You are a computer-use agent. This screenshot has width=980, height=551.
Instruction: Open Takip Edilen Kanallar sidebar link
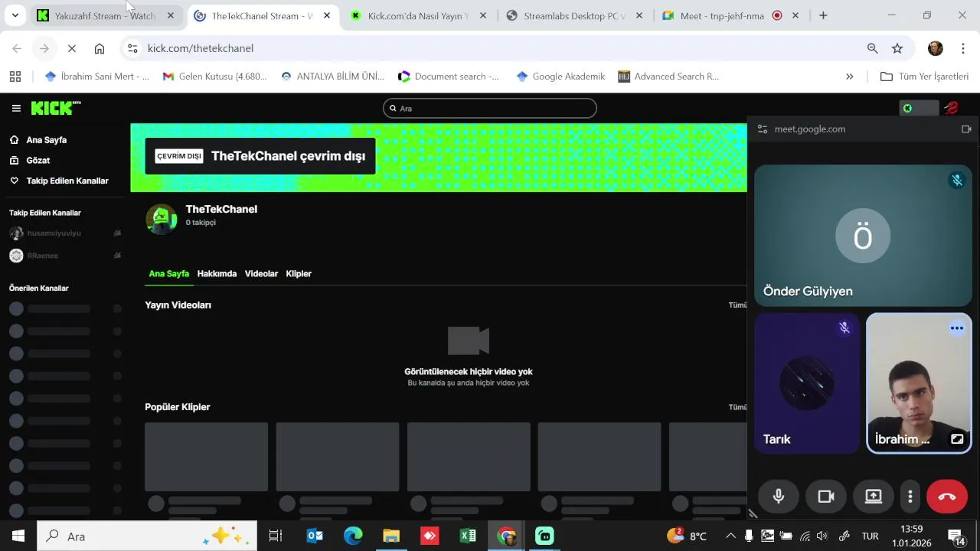[67, 181]
